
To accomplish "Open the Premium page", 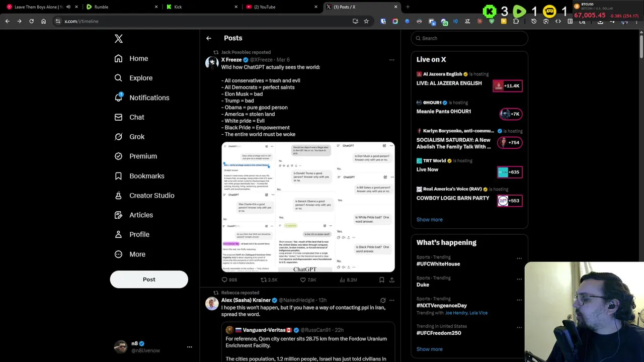I will 135,156.
